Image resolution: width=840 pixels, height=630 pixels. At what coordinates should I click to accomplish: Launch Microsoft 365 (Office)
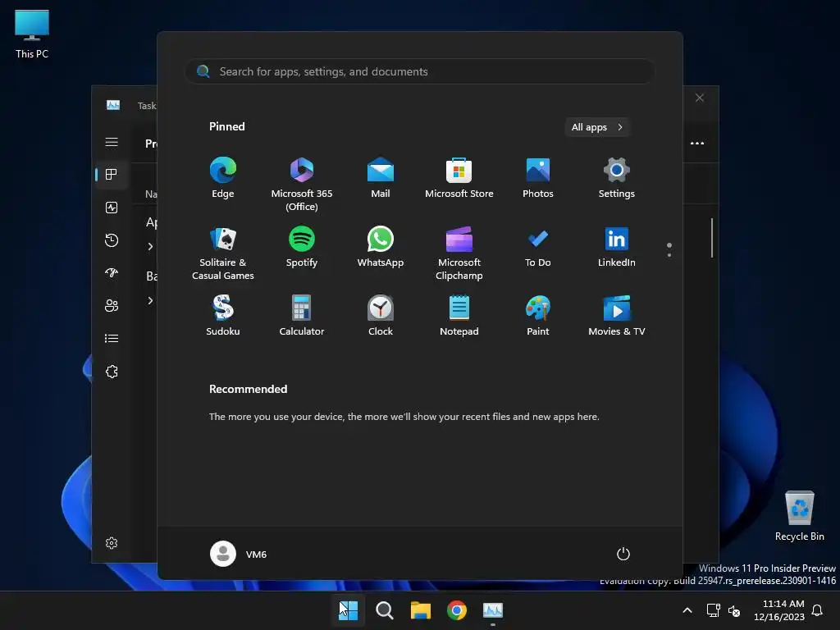(x=302, y=185)
